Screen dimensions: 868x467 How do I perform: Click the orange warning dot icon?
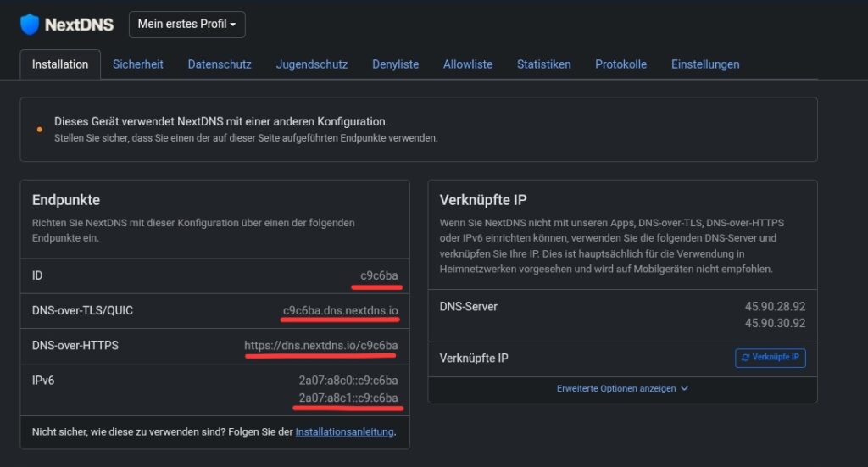click(x=39, y=130)
